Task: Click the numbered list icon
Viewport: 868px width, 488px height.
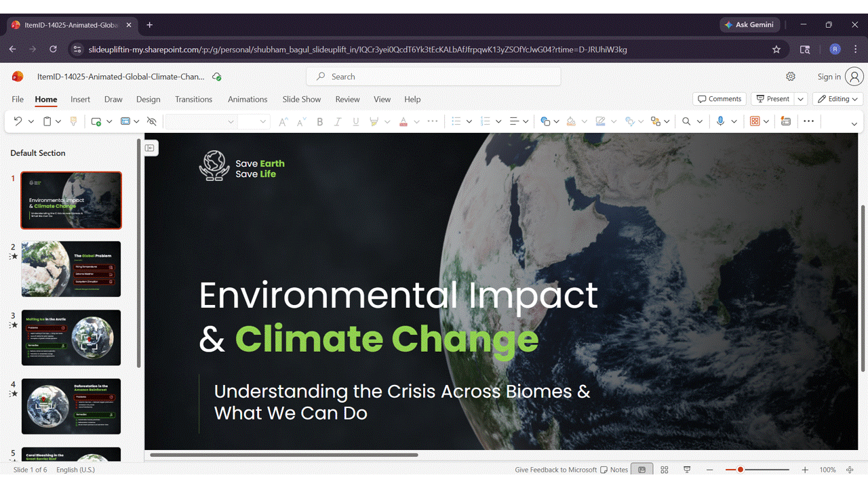Action: 485,121
